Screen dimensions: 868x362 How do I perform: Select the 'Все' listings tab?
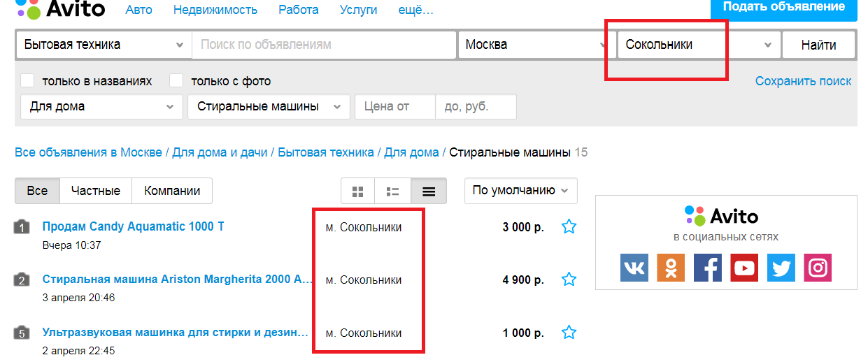coord(38,191)
